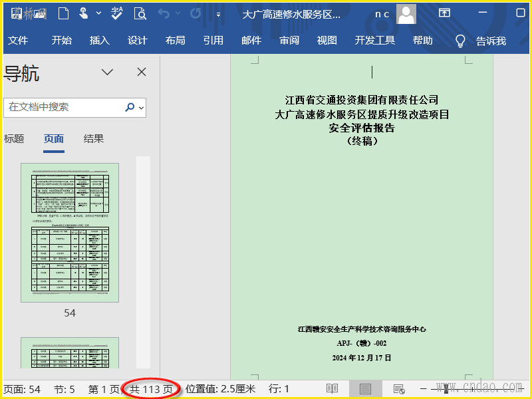Screen dimensions: 532x399
Task: Select 页面 tab in navigation pane
Action: click(54, 138)
